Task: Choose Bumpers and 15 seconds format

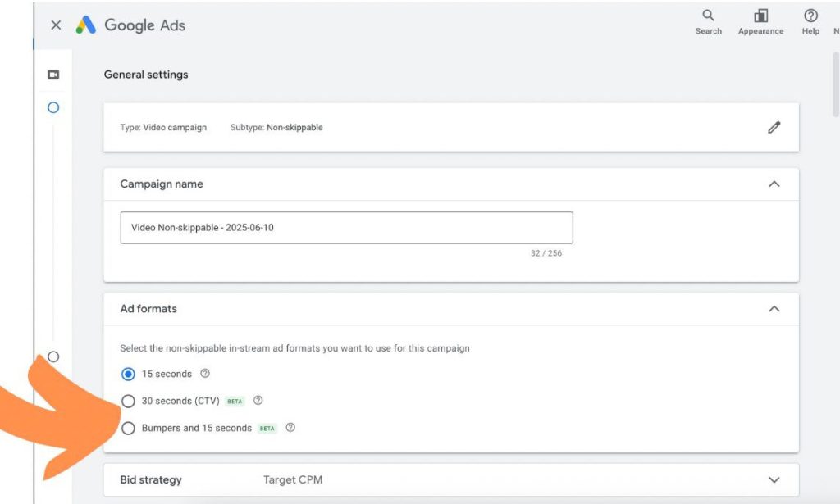Action: pos(128,428)
